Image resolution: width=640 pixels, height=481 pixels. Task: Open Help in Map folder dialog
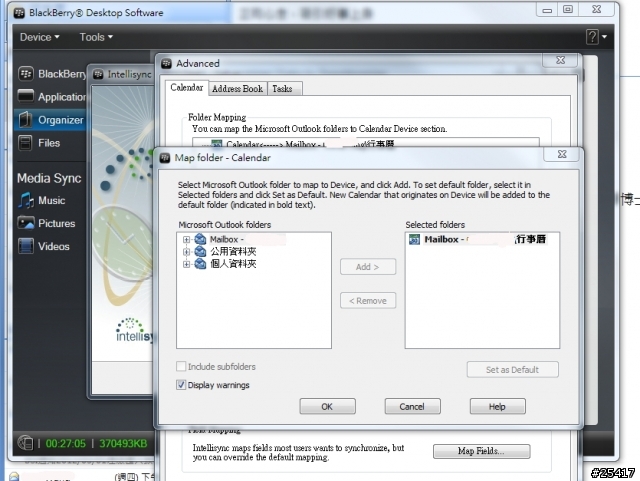click(498, 406)
